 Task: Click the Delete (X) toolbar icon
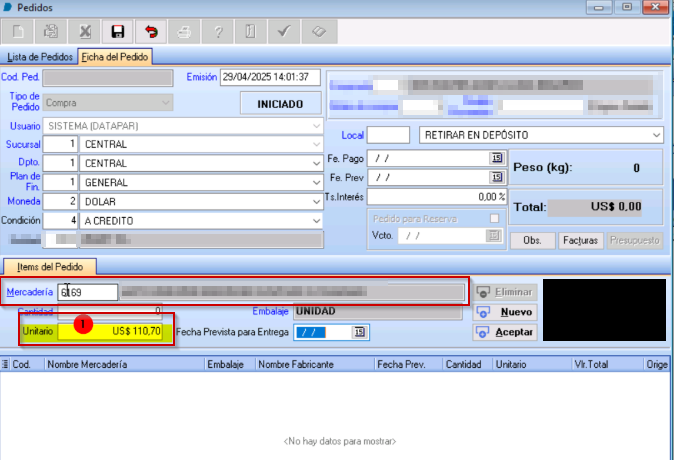[x=85, y=31]
